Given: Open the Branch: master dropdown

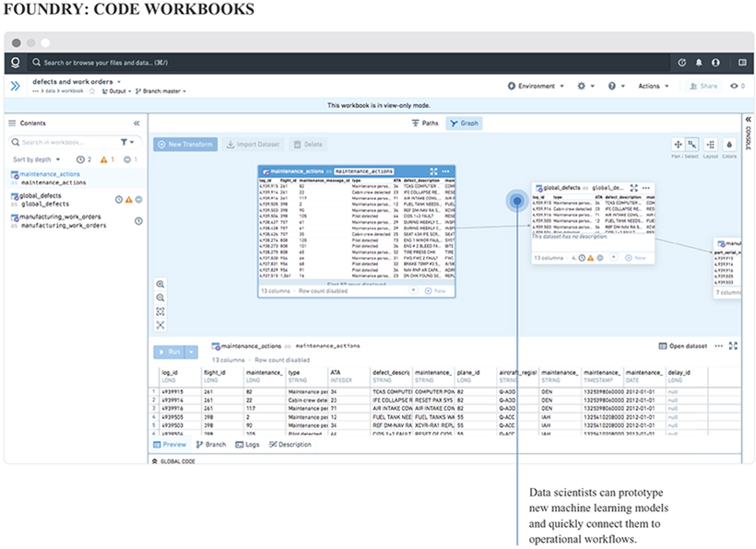Looking at the screenshot, I should tap(161, 91).
